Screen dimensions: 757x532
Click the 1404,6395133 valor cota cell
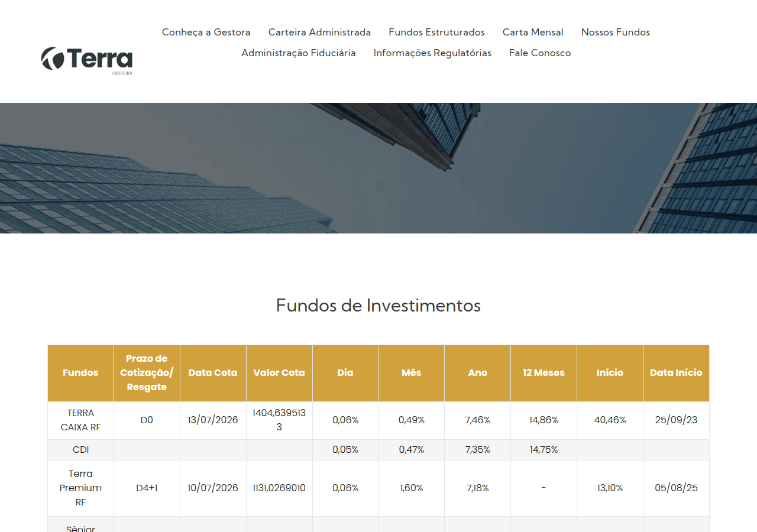click(279, 420)
